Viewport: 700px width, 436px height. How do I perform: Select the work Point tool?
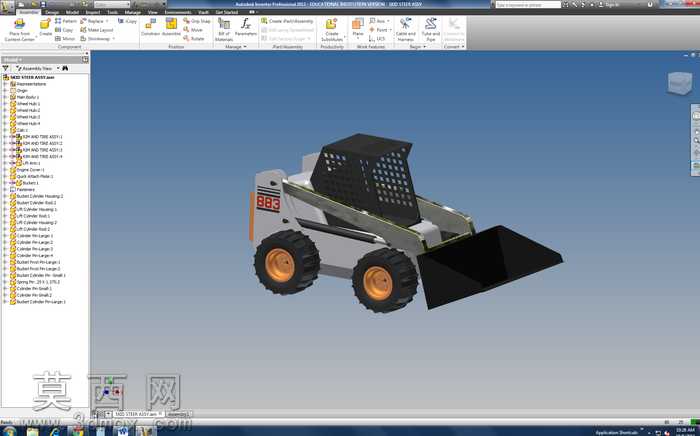tap(379, 30)
